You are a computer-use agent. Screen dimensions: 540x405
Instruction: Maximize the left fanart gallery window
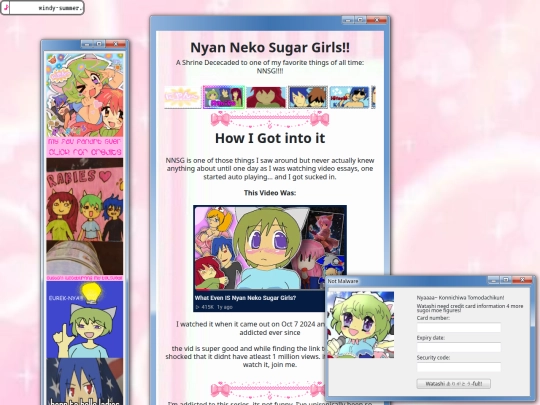tap(99, 44)
